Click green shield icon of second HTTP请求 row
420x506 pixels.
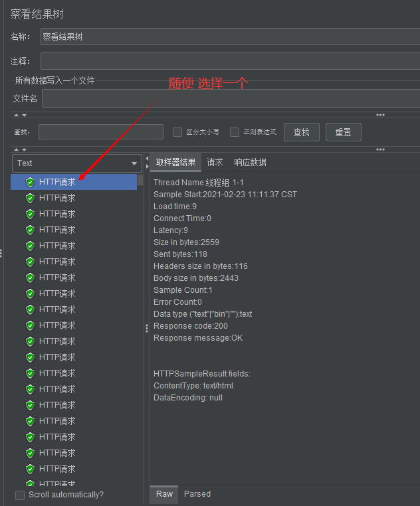coord(30,198)
